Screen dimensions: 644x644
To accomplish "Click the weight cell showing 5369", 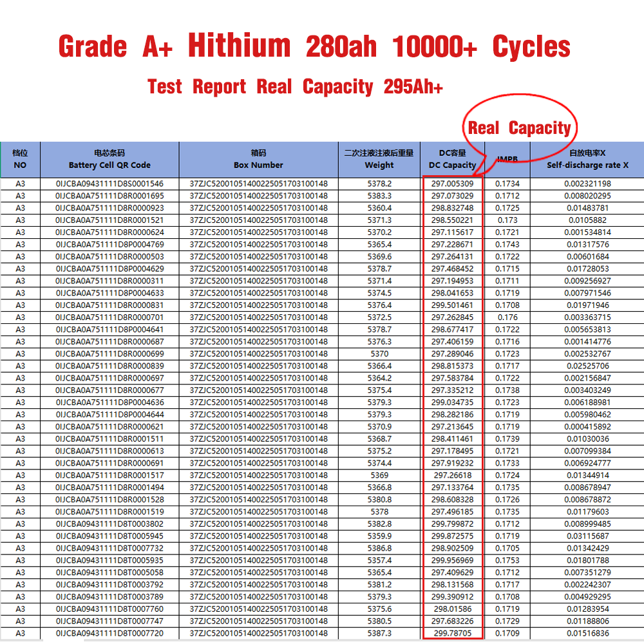I will click(x=379, y=475).
